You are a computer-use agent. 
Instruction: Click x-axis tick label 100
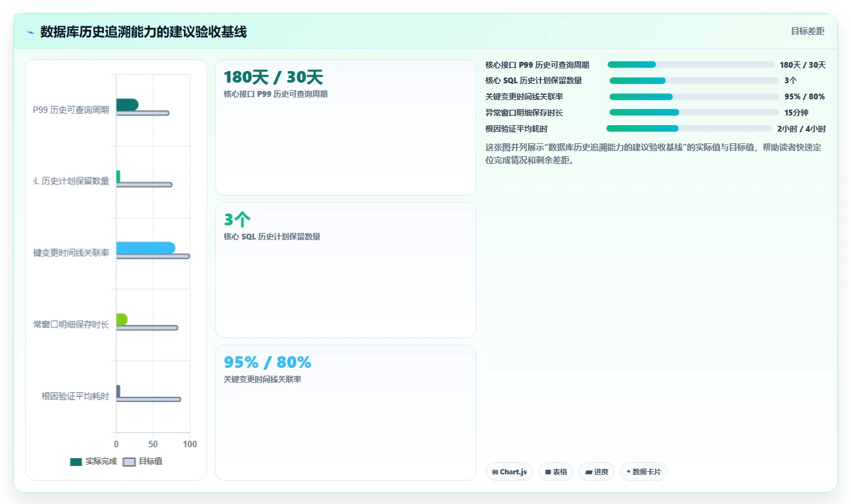(x=190, y=445)
